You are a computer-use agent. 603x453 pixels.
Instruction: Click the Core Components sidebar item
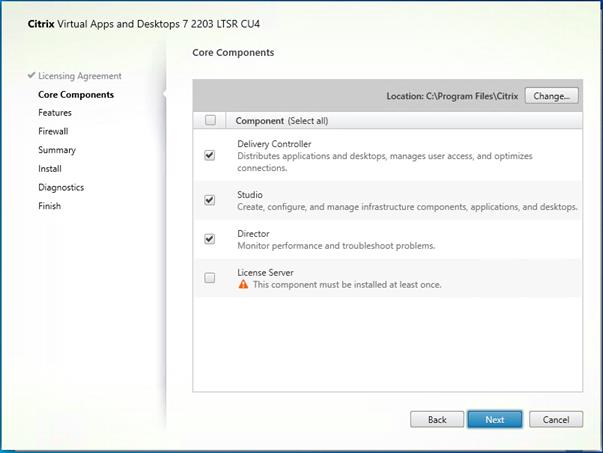76,95
